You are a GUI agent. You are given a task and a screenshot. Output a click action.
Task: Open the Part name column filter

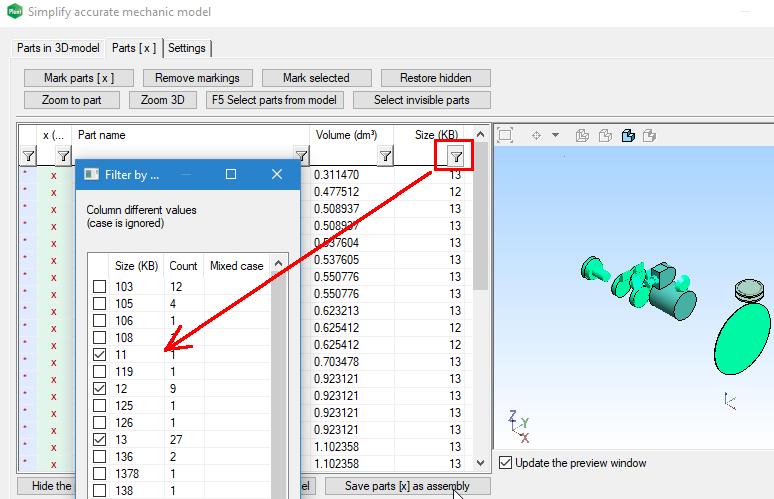[300, 155]
